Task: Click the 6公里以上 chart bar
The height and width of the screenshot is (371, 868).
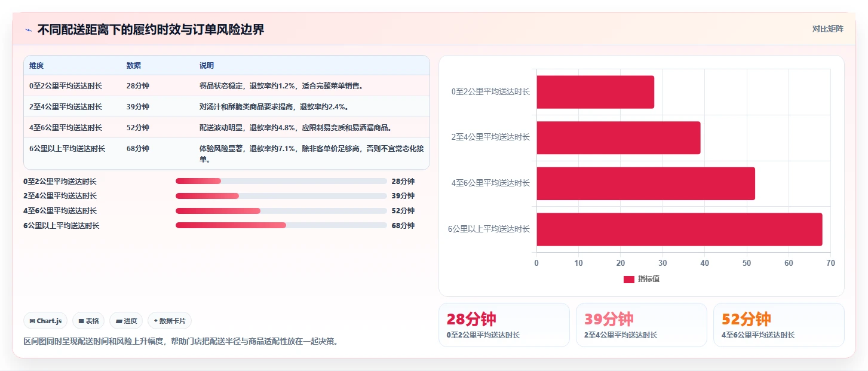Action: pos(679,229)
